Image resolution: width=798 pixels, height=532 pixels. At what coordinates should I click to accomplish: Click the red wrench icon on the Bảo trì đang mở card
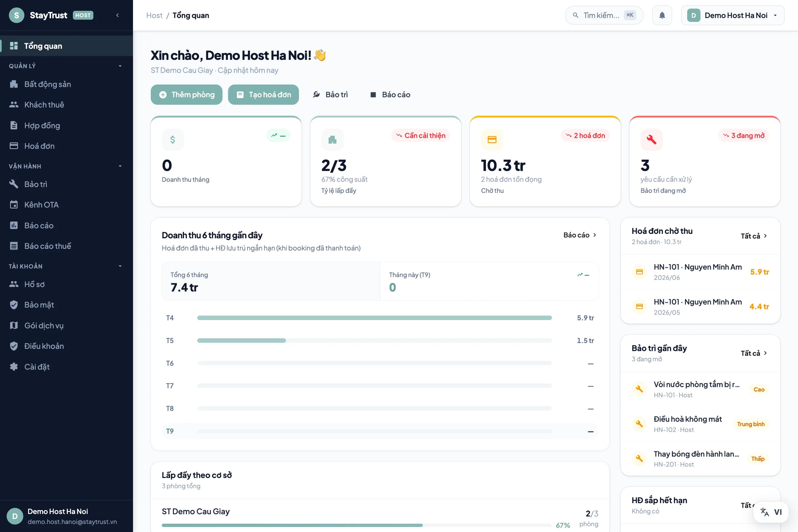[x=651, y=139]
